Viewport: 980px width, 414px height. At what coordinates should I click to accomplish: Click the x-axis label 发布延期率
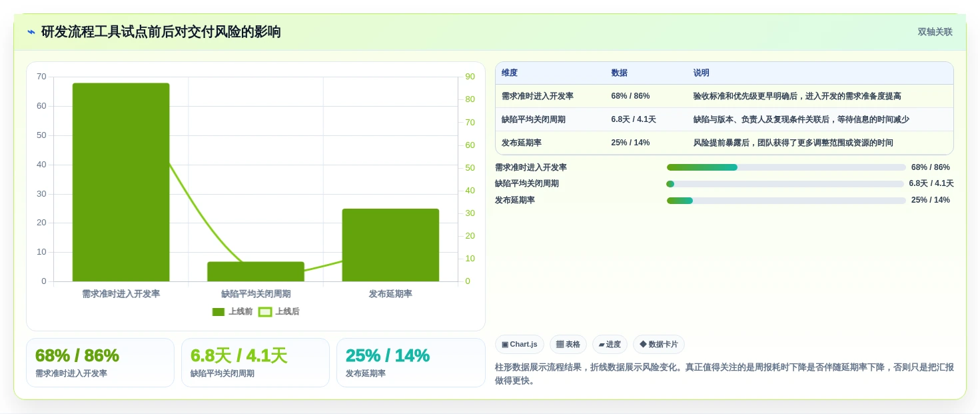coord(390,293)
